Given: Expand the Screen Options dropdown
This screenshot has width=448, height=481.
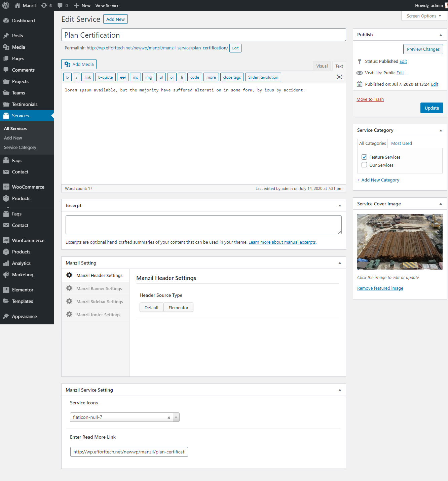Looking at the screenshot, I should (x=424, y=16).
